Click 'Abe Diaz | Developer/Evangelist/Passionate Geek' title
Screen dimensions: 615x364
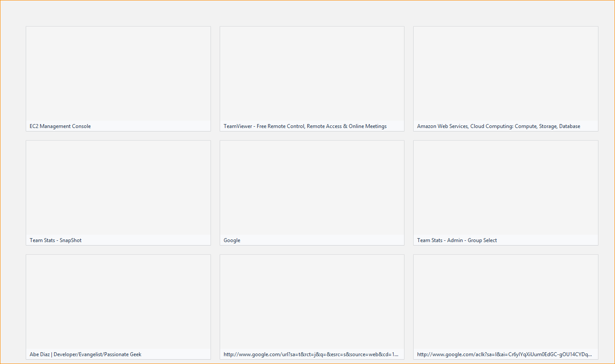tap(85, 354)
